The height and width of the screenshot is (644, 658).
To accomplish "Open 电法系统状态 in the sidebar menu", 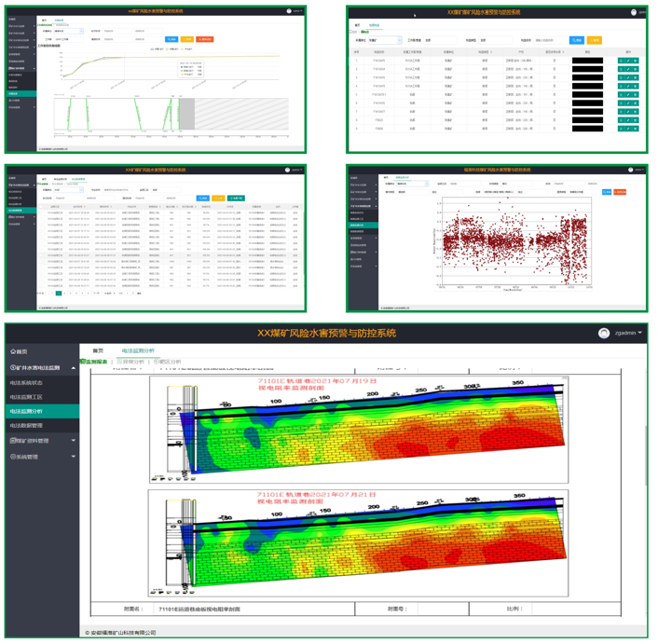I will [x=26, y=383].
